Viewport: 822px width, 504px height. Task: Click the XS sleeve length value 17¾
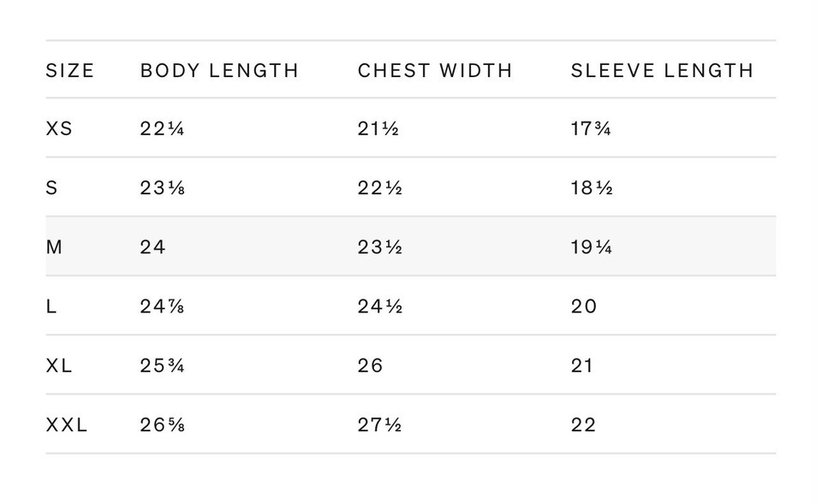[591, 129]
